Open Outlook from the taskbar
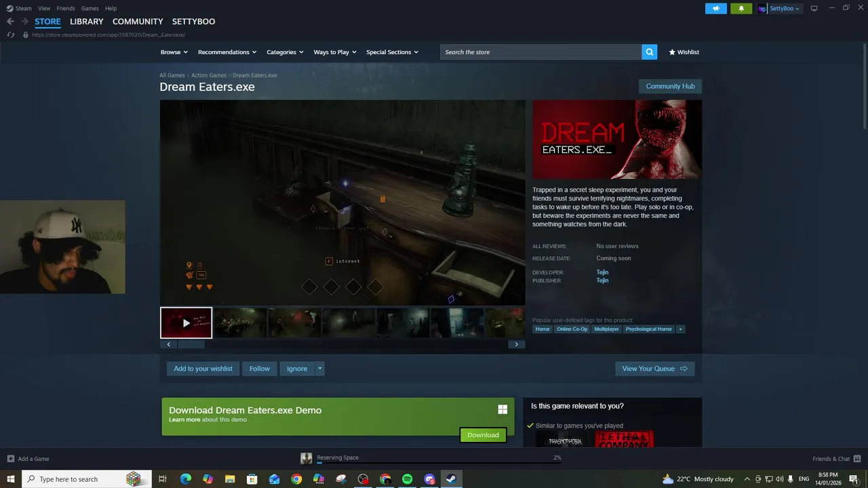The image size is (868, 488). point(274,479)
